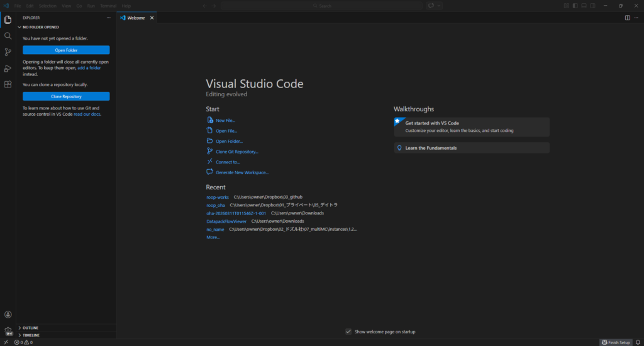Open Get started with VS Code walkthrough

[x=472, y=127]
